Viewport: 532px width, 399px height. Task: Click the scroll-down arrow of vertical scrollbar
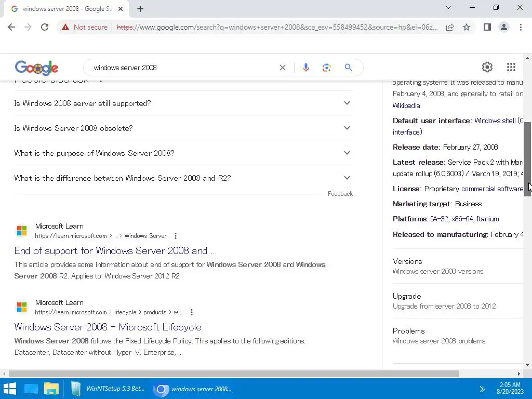(527, 365)
